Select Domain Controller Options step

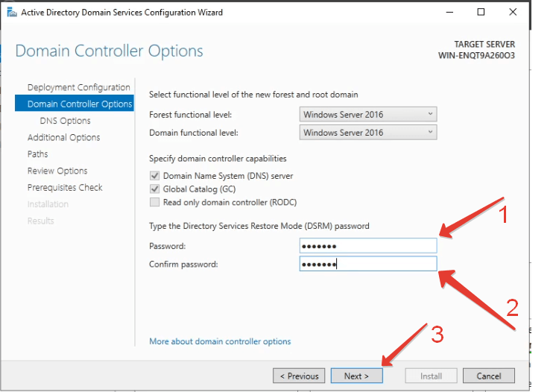coord(75,104)
